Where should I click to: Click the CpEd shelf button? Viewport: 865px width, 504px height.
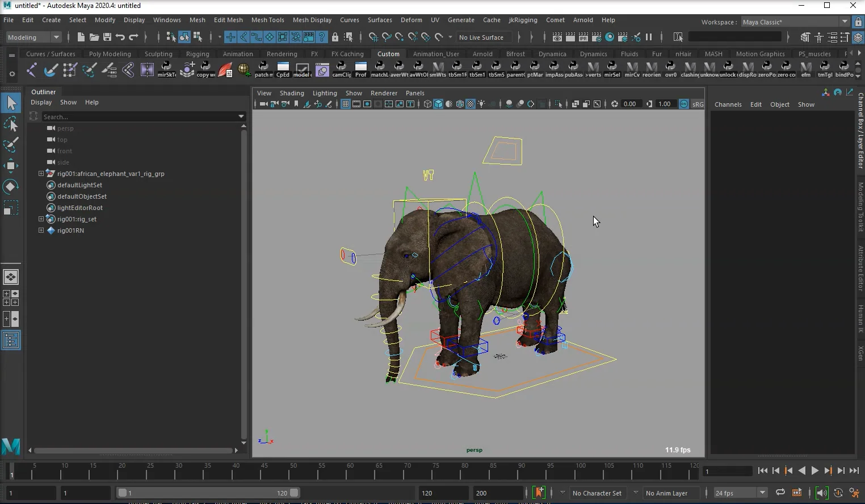(283, 70)
